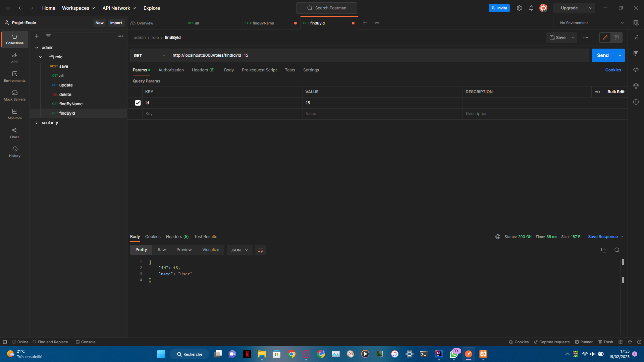Open the Console in status bar
The image size is (644, 362).
click(86, 342)
